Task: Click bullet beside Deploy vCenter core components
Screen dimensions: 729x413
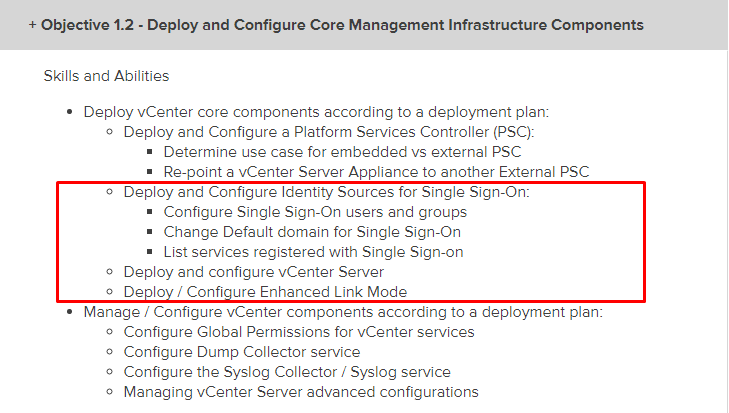Action: [x=70, y=112]
